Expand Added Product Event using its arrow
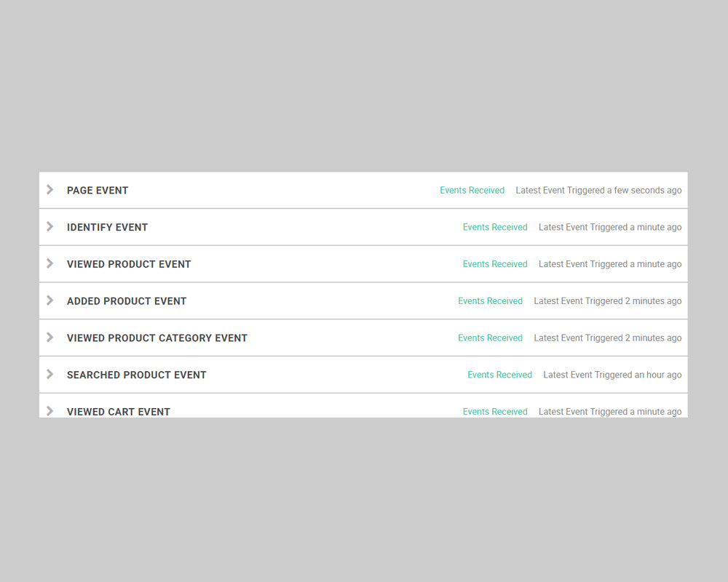The width and height of the screenshot is (728, 582). (50, 300)
